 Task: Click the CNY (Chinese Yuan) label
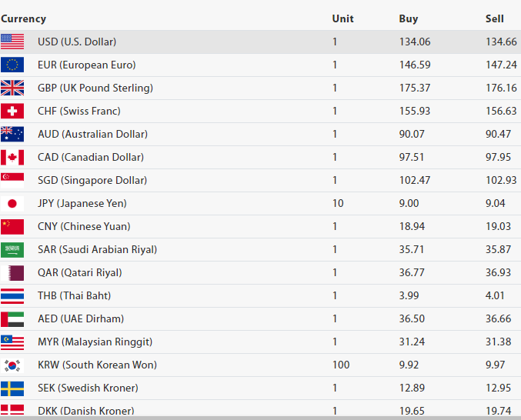(84, 226)
